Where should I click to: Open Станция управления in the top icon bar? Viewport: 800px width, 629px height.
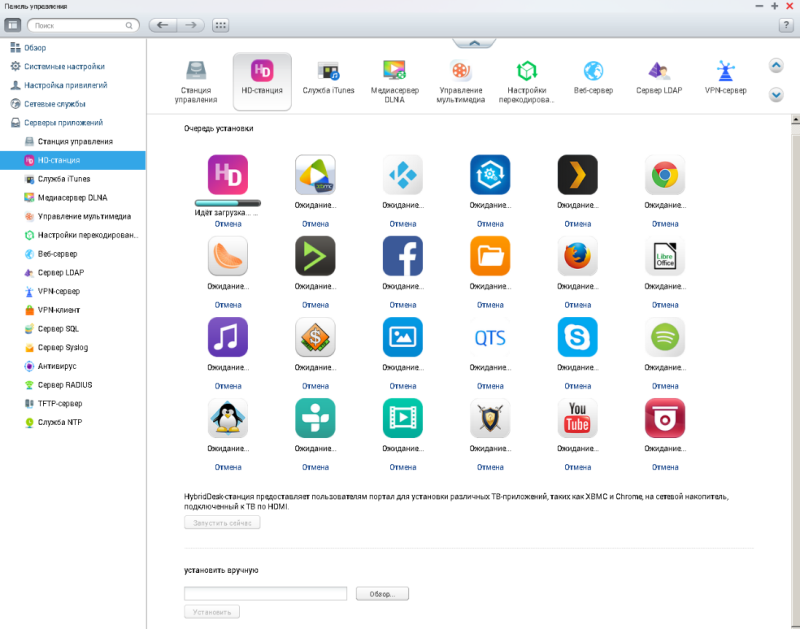pos(196,82)
